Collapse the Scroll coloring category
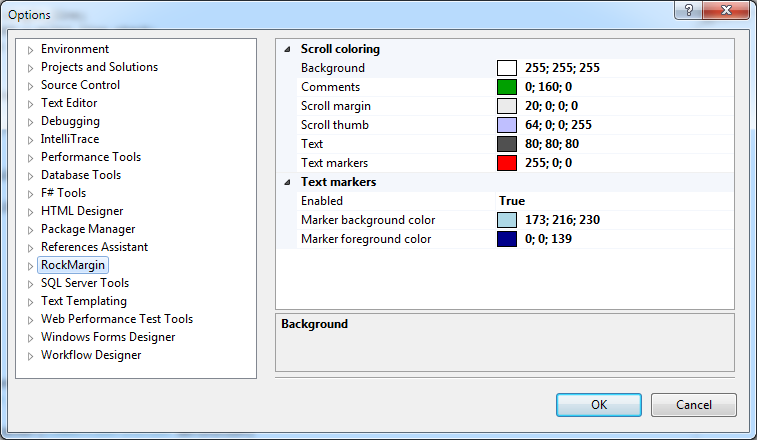The width and height of the screenshot is (757, 440). tap(287, 49)
